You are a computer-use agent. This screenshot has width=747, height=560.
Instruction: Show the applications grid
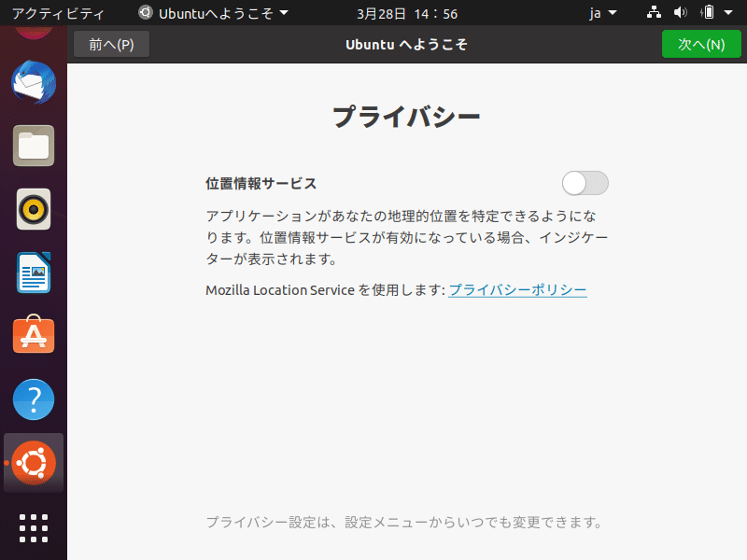[x=34, y=528]
